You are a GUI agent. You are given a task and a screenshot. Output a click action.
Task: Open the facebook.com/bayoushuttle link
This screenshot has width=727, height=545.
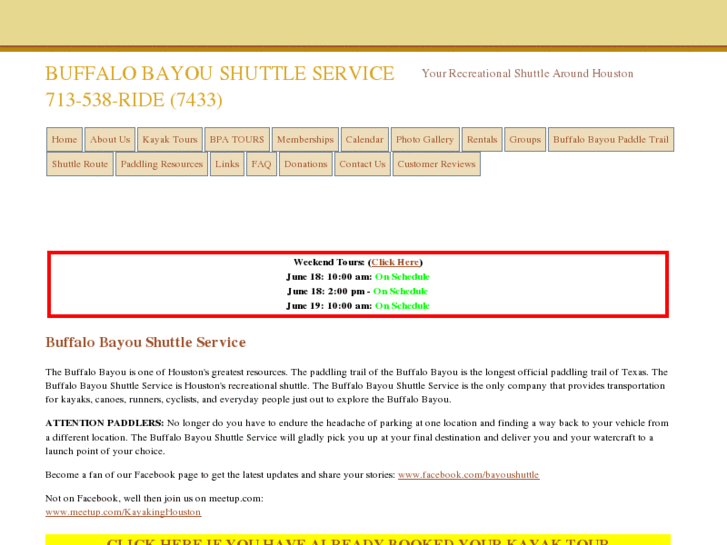point(468,475)
